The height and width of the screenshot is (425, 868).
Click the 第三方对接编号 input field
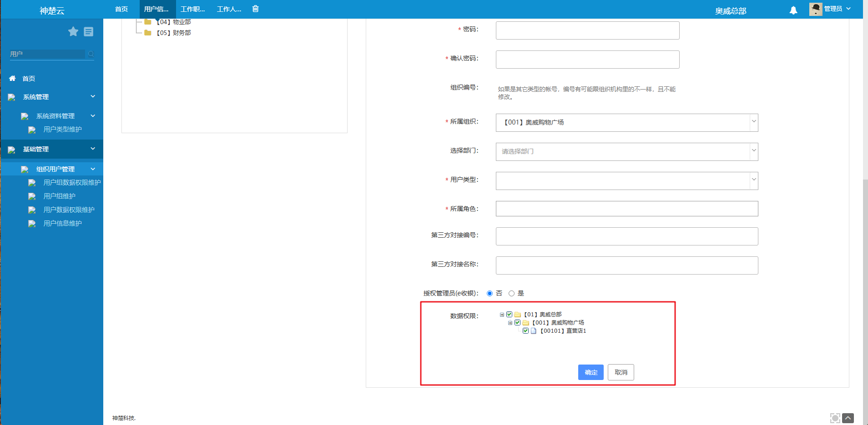(627, 236)
